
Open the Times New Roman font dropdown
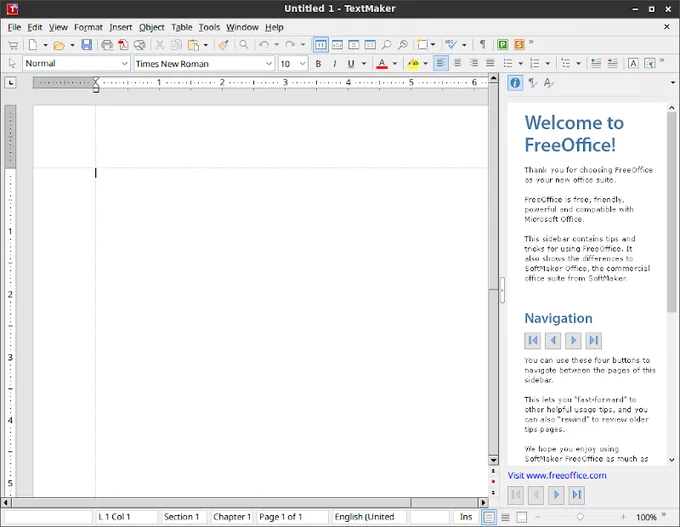[x=269, y=64]
